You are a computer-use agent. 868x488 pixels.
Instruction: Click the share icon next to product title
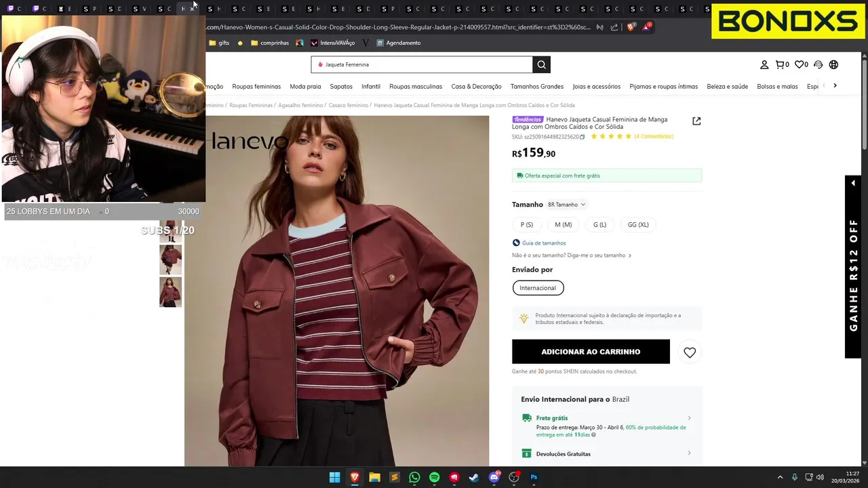[x=696, y=121]
